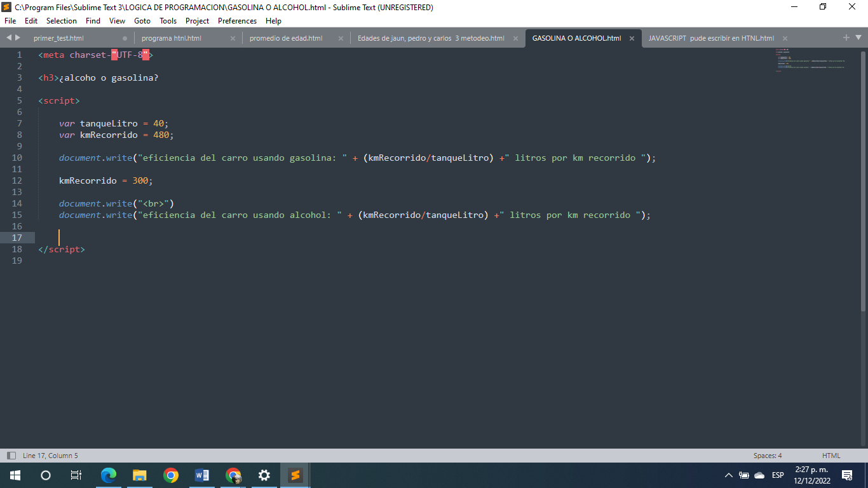Viewport: 868px width, 488px height.
Task: Close the JAVASCRIPT pude escribir tab
Action: coord(785,38)
